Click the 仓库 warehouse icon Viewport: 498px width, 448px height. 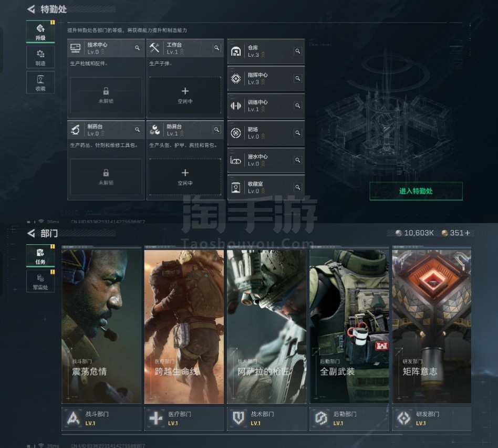click(x=236, y=51)
